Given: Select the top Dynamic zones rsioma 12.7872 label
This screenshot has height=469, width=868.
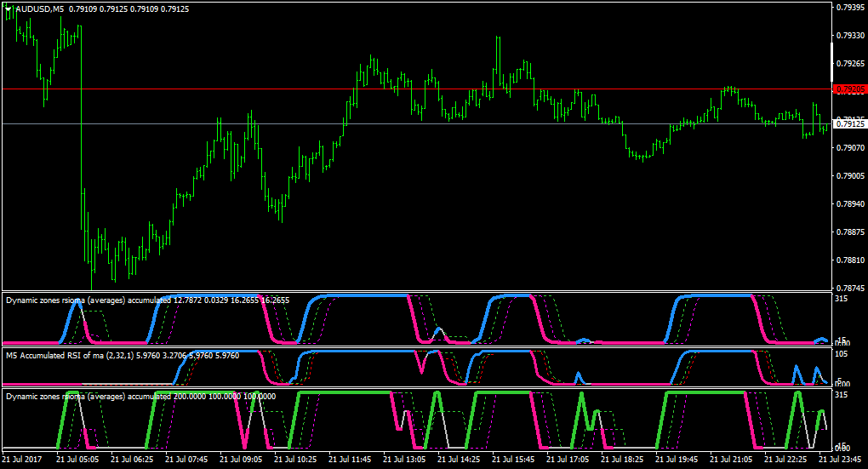Looking at the screenshot, I should point(148,300).
